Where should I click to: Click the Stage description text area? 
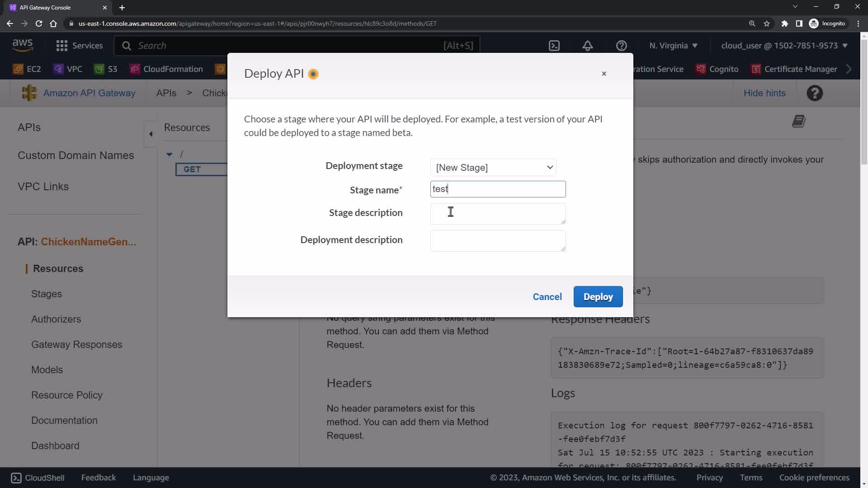pos(498,214)
